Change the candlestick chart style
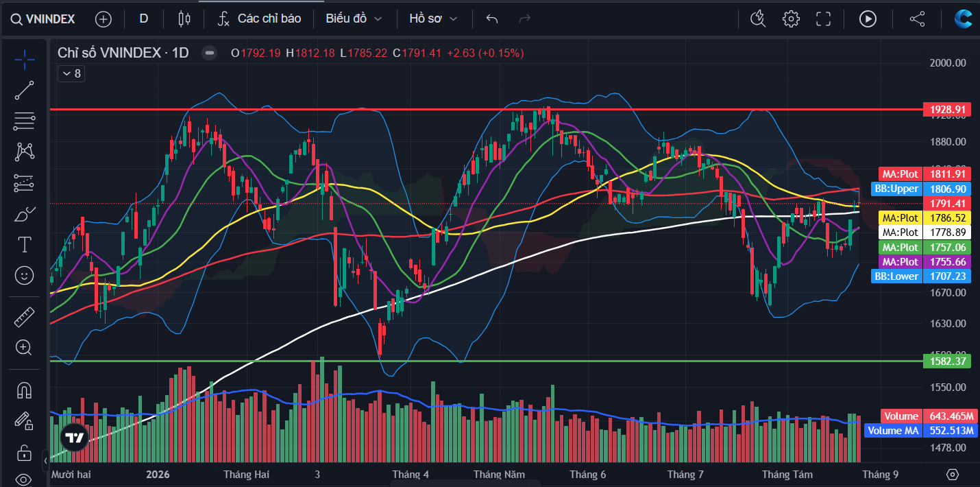 pos(183,19)
